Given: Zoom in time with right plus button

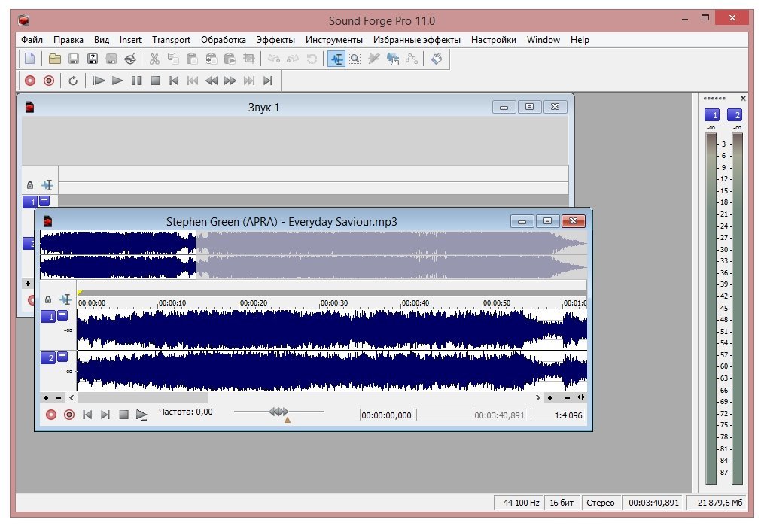Looking at the screenshot, I should 550,397.
